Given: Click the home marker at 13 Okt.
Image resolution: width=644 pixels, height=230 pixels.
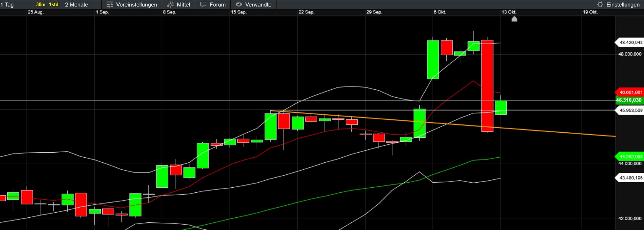Looking at the screenshot, I should [x=514, y=19].
